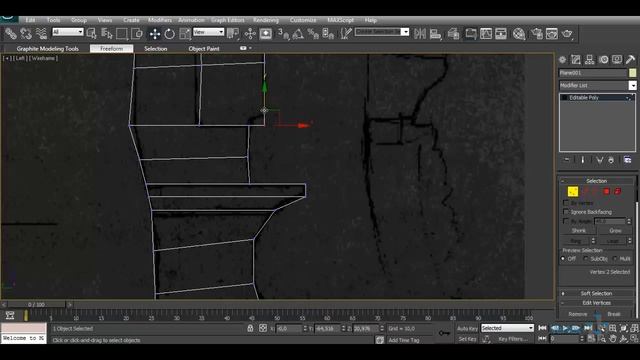Image resolution: width=640 pixels, height=360 pixels.
Task: Toggle the 3D Snaps icon
Action: [x=283, y=34]
